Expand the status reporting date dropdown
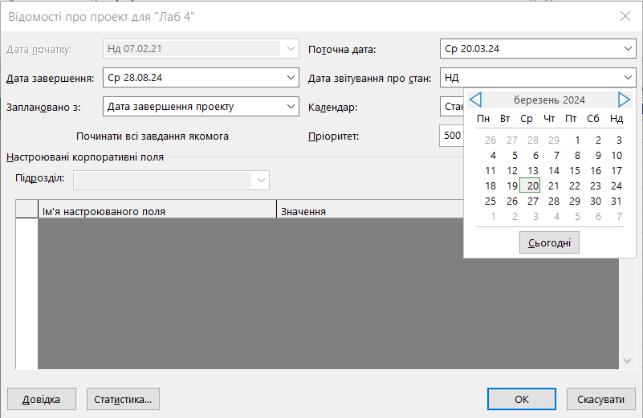The image size is (643, 418). (x=628, y=78)
